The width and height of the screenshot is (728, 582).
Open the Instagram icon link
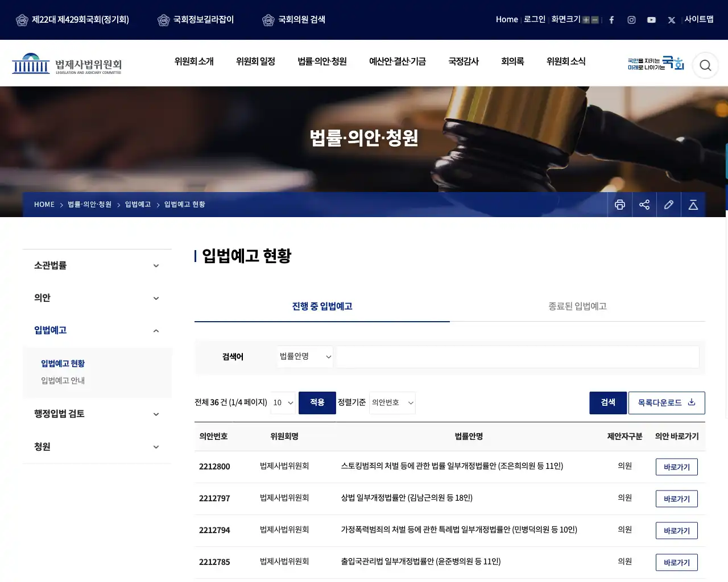click(631, 20)
